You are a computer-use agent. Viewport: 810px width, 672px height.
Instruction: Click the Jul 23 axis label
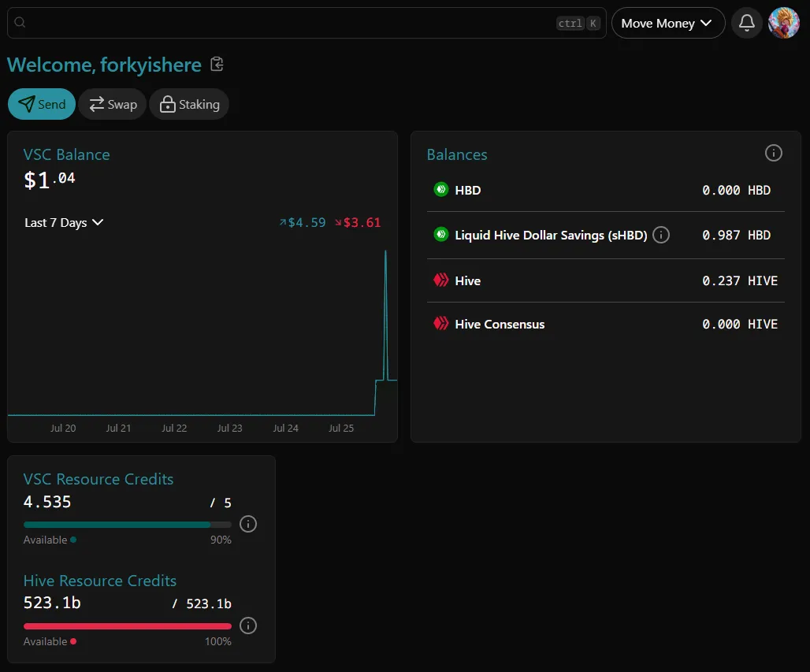coord(230,429)
